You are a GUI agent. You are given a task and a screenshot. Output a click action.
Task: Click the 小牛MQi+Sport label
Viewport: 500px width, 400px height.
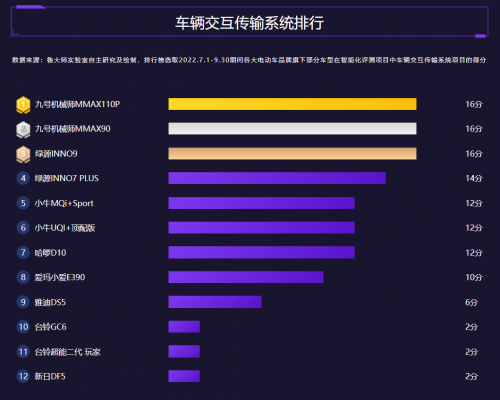[x=64, y=203]
